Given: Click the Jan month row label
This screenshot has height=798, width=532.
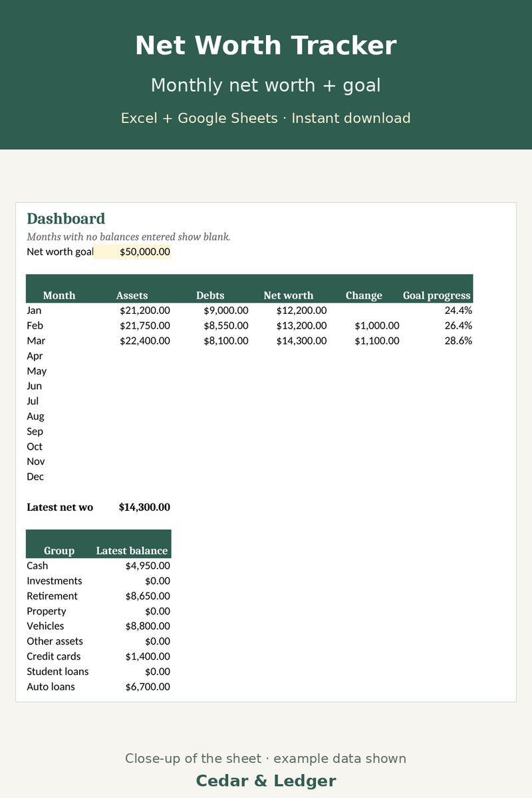Looking at the screenshot, I should 34,310.
